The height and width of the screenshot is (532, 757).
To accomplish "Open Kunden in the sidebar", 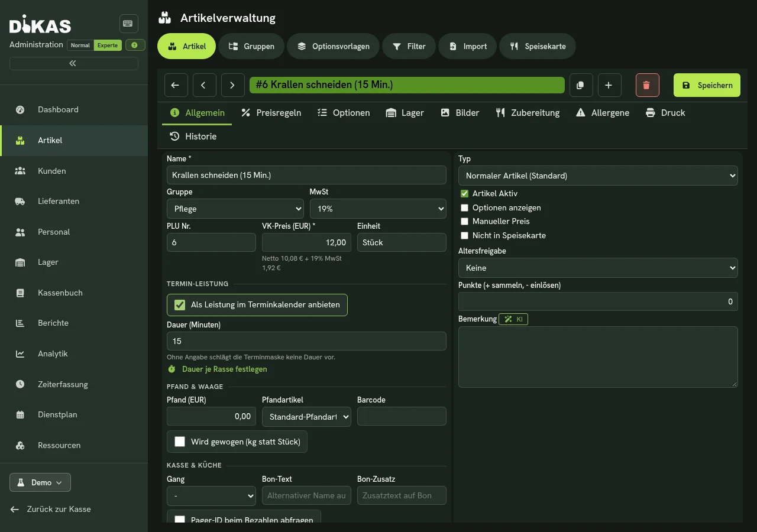I will tap(74, 171).
